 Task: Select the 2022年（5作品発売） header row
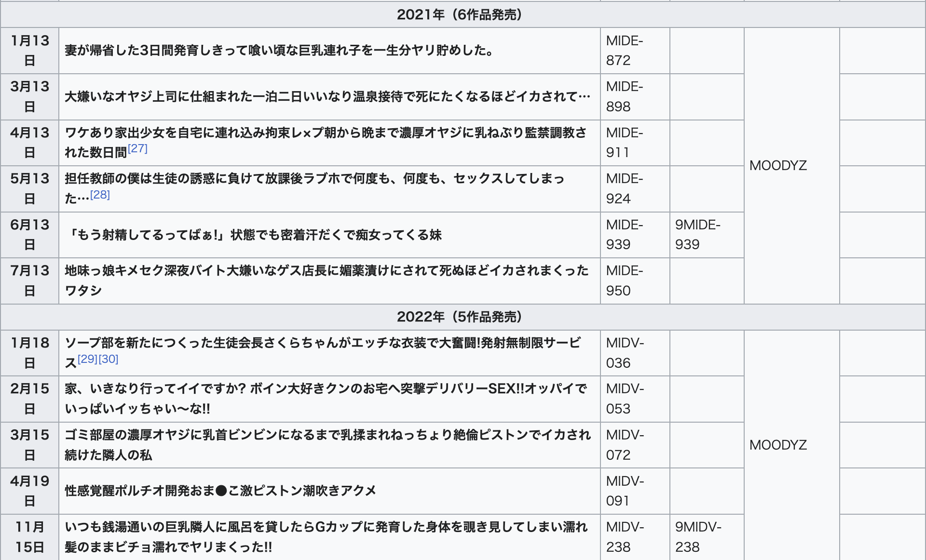461,317
